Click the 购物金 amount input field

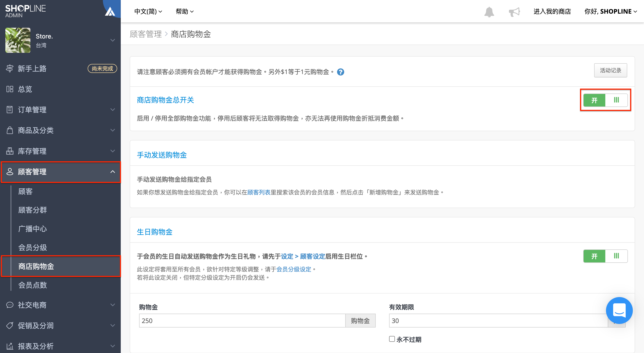click(x=242, y=321)
